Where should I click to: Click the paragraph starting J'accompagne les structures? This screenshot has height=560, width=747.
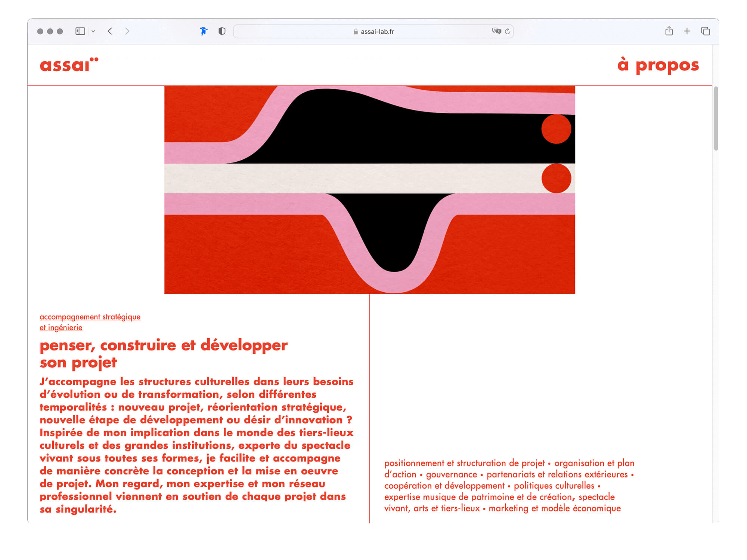tap(196, 445)
